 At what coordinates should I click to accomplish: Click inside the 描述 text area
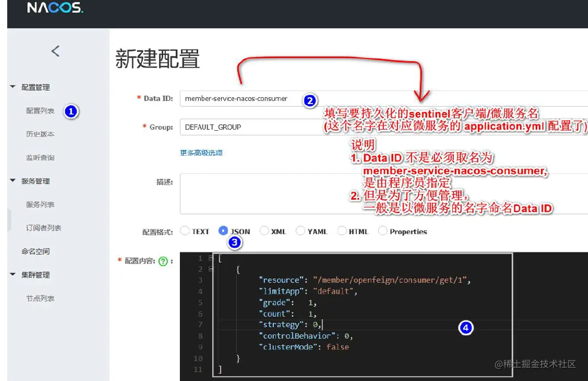coord(384,194)
